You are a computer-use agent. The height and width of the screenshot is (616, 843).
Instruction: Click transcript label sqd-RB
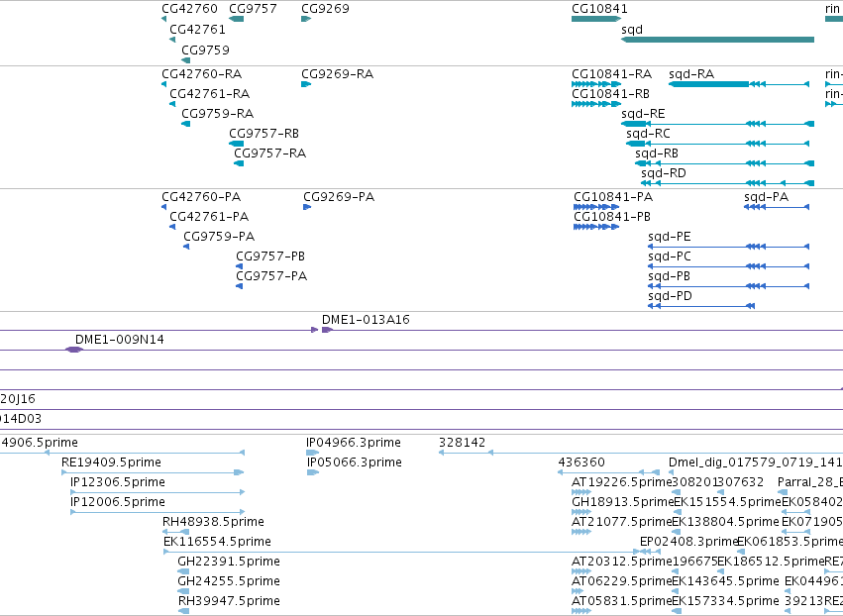point(657,154)
